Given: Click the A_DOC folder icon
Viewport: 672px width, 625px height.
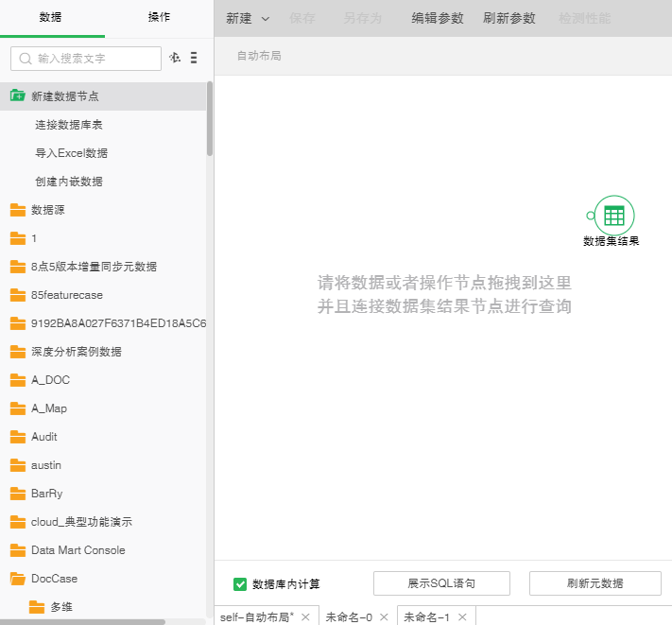Looking at the screenshot, I should click(18, 380).
